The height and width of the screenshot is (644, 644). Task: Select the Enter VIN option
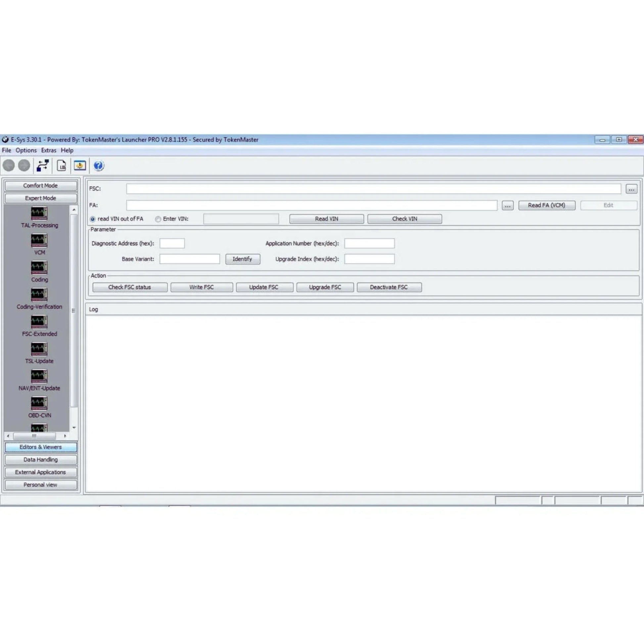[158, 219]
